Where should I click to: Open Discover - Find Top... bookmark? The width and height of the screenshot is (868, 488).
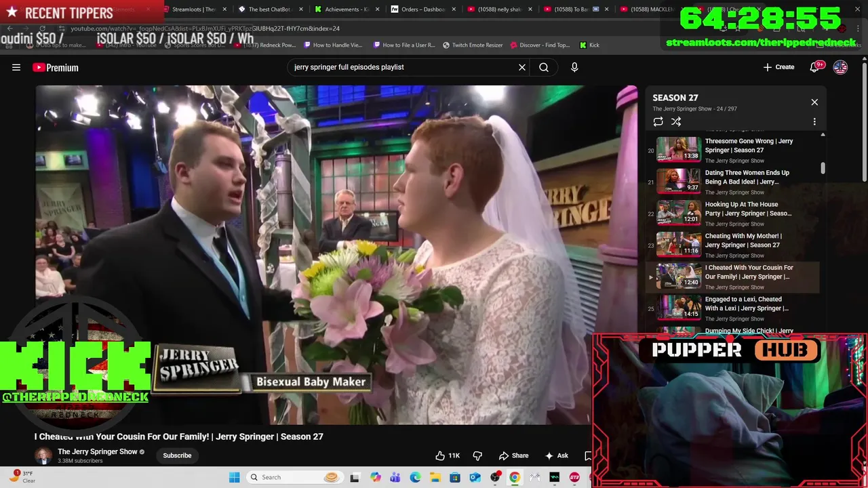point(540,45)
